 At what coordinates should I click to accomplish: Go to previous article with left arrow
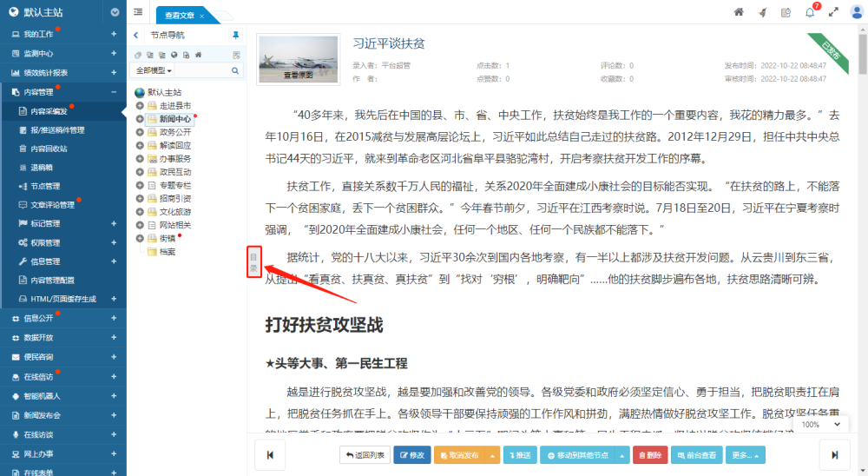coord(270,454)
